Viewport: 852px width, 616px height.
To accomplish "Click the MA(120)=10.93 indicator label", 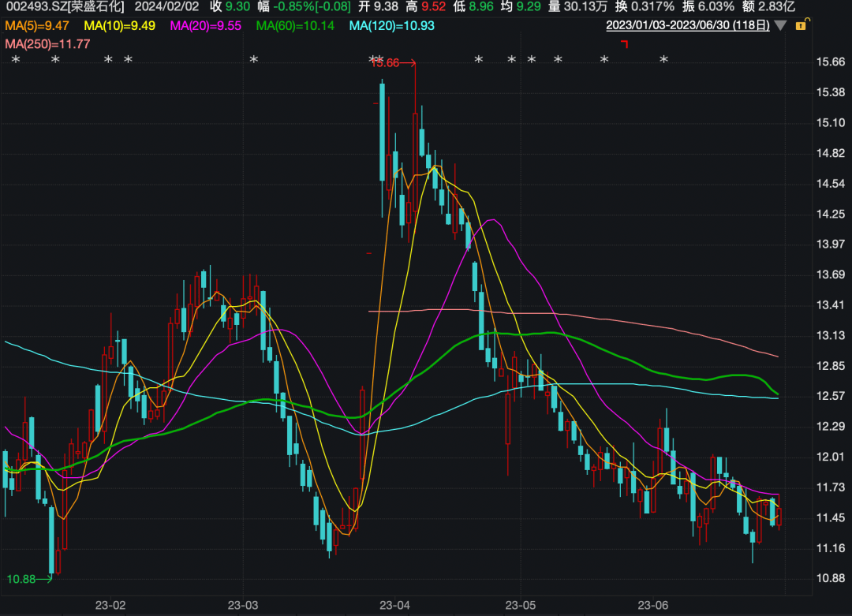I will pos(391,25).
